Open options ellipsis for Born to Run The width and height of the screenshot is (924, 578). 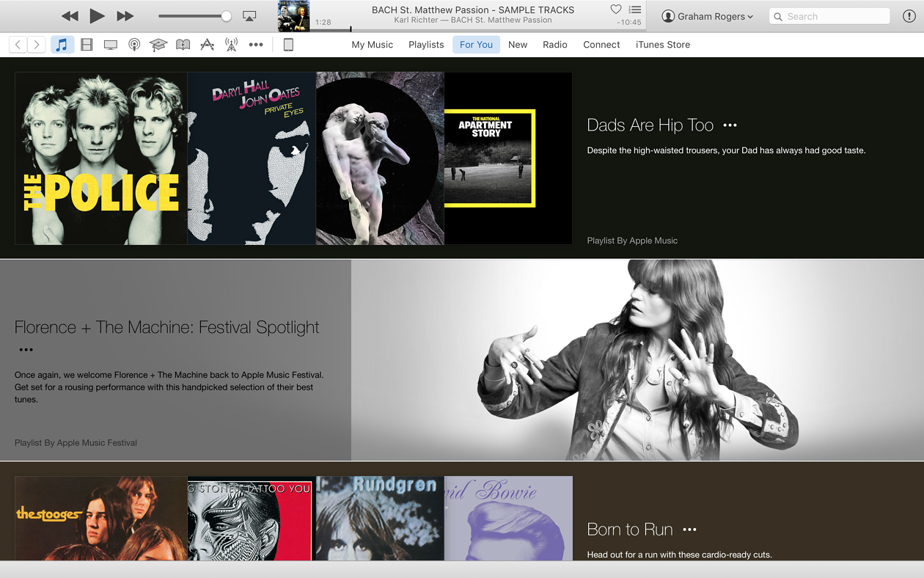click(x=689, y=530)
